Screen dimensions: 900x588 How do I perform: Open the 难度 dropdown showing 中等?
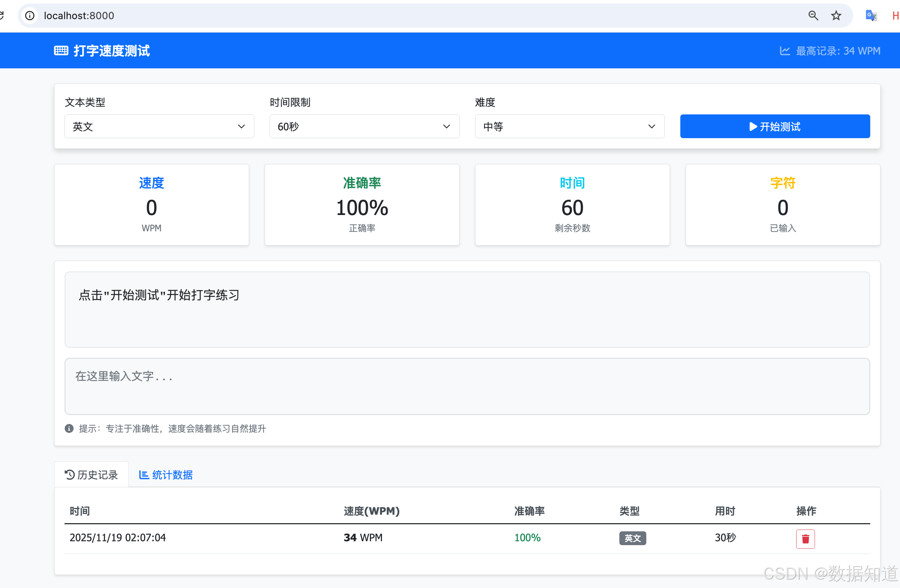[x=569, y=126]
